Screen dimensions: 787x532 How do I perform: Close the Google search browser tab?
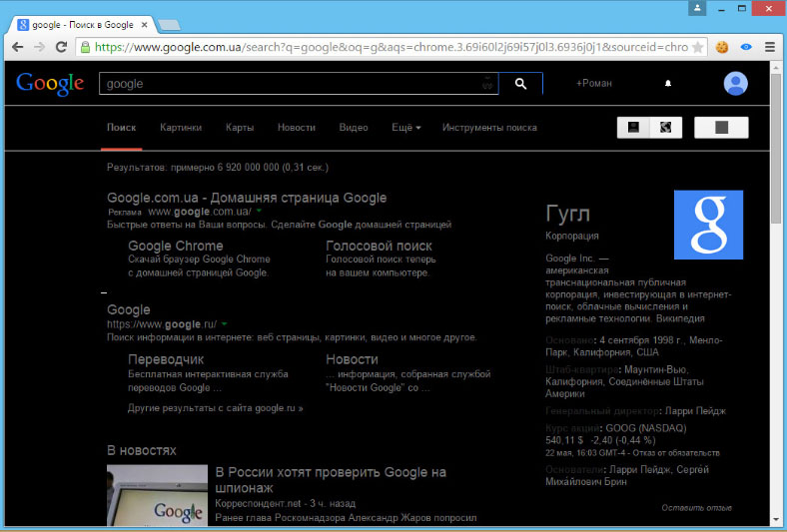click(x=144, y=25)
